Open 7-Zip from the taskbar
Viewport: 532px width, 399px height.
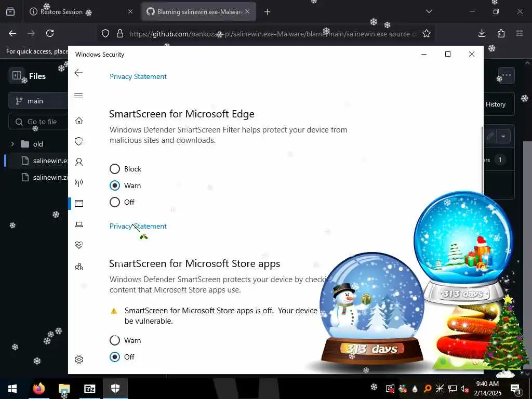click(x=89, y=389)
